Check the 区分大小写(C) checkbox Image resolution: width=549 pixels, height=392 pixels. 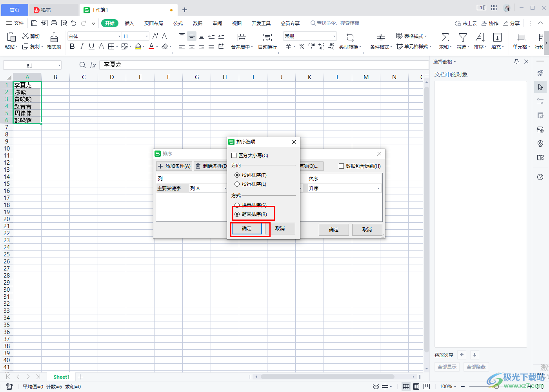234,156
